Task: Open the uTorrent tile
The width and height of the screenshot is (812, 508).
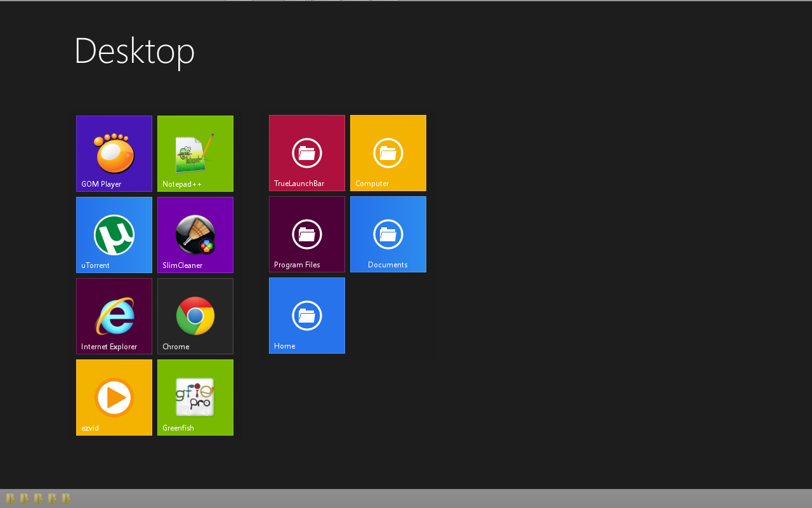Action: coord(114,234)
